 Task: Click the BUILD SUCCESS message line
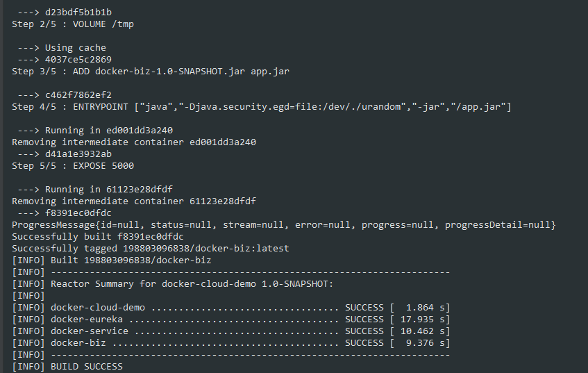[67, 367]
